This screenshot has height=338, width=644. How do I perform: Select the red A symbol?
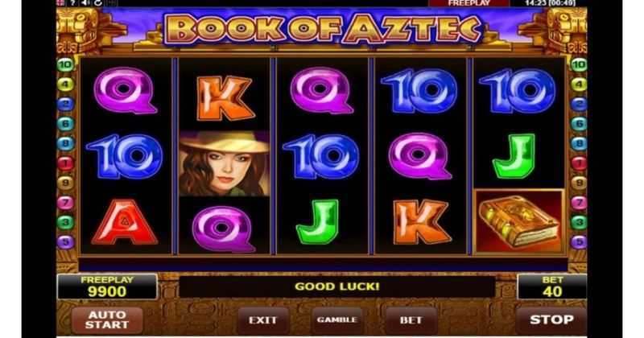coord(125,222)
